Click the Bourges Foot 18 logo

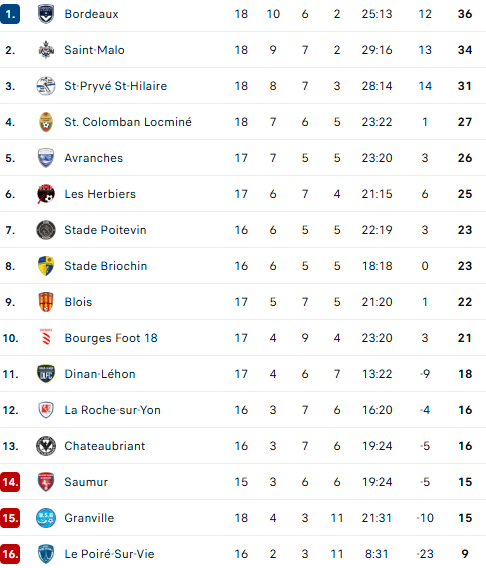pyautogui.click(x=46, y=338)
